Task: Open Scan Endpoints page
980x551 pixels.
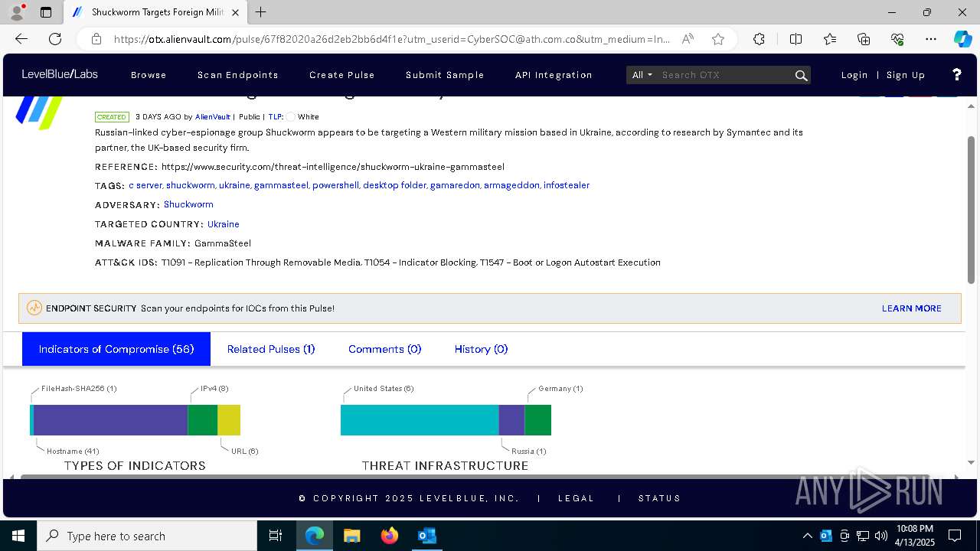Action: coord(238,75)
